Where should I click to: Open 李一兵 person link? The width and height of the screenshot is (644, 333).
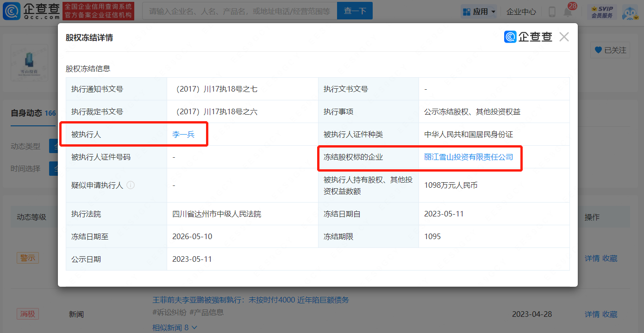pyautogui.click(x=183, y=135)
